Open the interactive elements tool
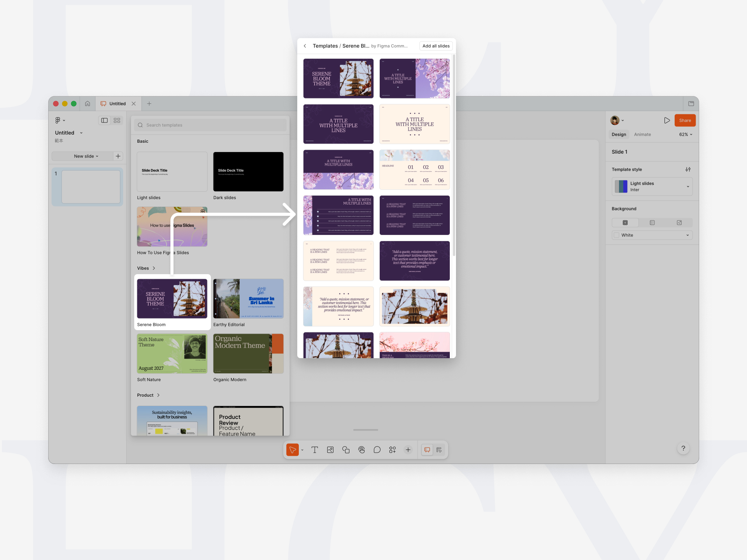Screen dimensions: 747x560 click(361, 450)
